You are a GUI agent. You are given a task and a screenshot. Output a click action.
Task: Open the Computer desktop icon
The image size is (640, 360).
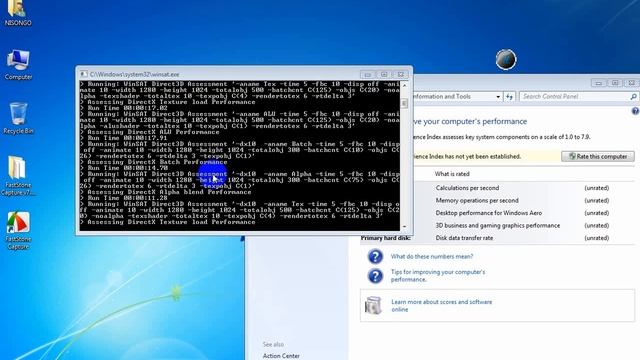pyautogui.click(x=18, y=64)
